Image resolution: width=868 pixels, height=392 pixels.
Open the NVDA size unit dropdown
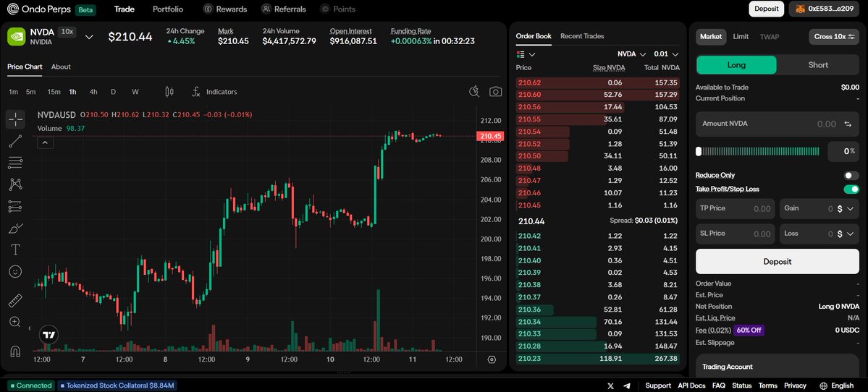point(631,54)
